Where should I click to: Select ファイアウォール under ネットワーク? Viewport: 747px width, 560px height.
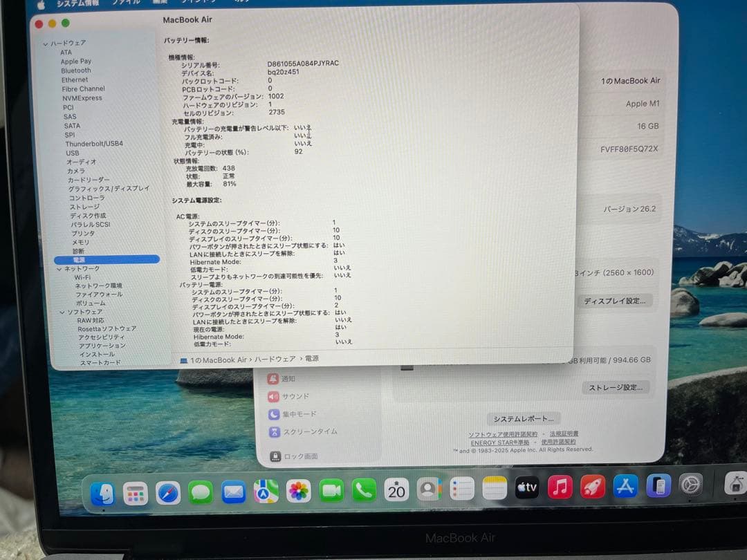pos(99,295)
